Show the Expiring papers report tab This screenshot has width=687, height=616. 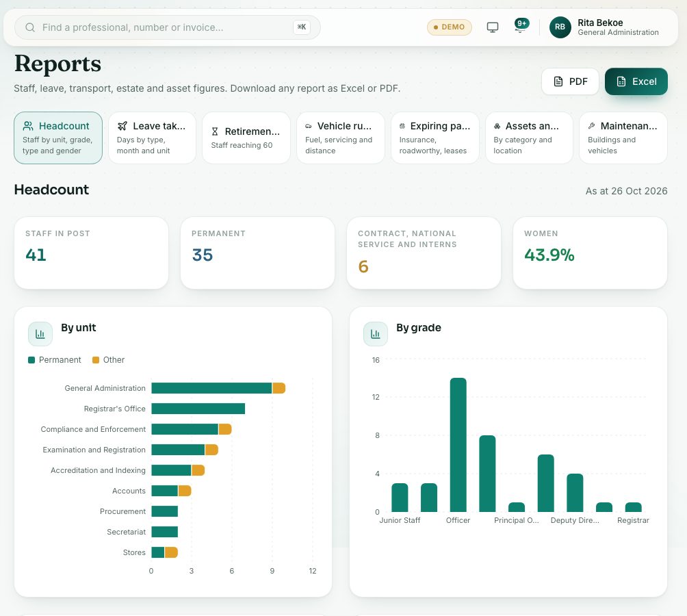coord(435,138)
